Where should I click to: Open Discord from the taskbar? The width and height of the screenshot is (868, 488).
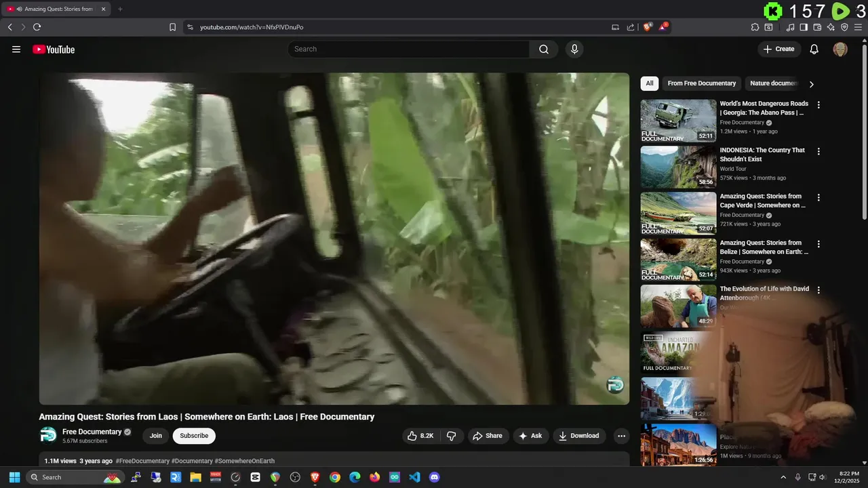click(x=435, y=477)
